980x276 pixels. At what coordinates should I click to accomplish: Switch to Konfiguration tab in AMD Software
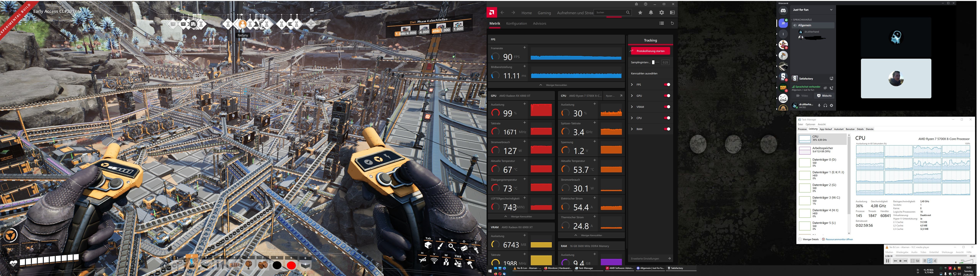(x=516, y=24)
